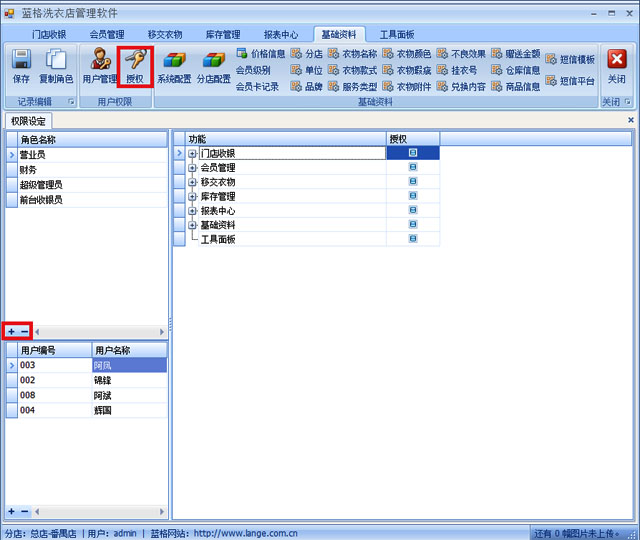Screen dimensions: 640x540
Task: Toggle authorization for 工具面板 row
Action: tap(413, 238)
